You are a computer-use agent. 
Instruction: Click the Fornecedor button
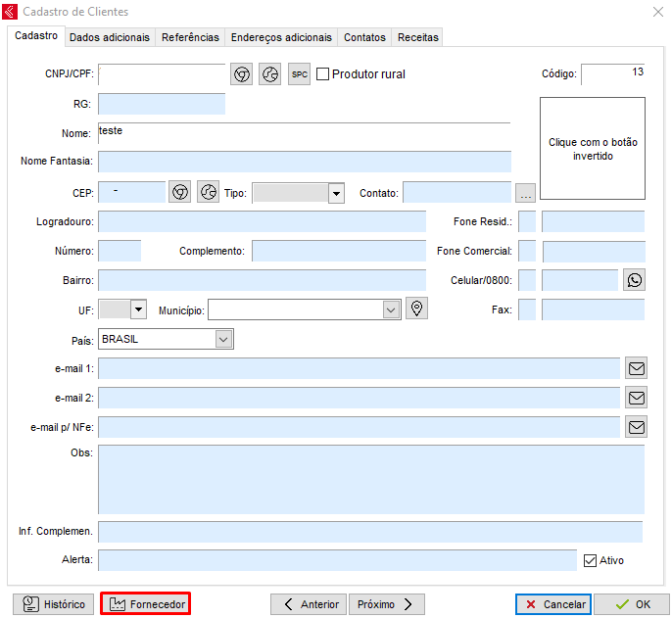[x=146, y=604]
